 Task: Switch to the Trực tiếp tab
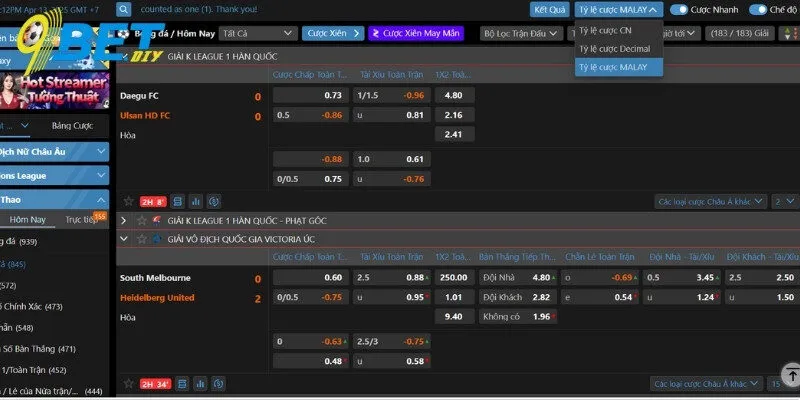[81, 220]
